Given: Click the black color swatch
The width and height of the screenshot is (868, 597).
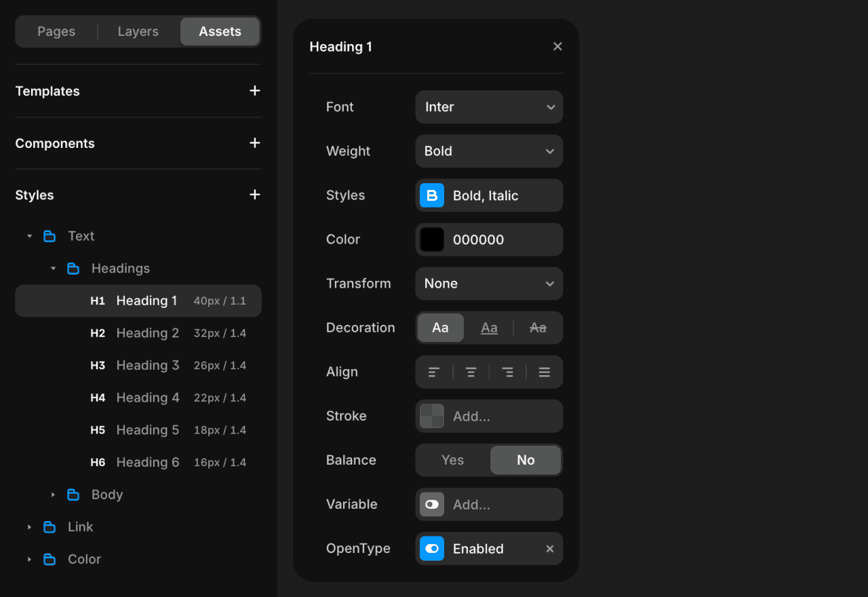Looking at the screenshot, I should (x=432, y=239).
